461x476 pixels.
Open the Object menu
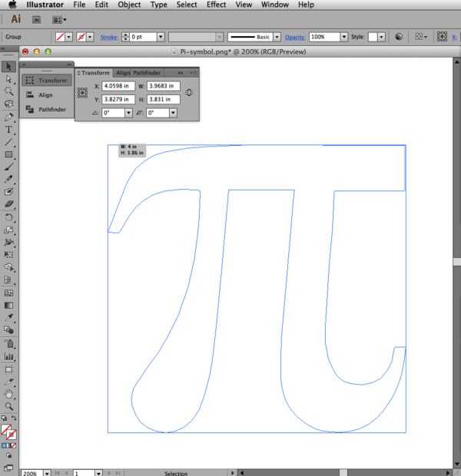point(129,5)
